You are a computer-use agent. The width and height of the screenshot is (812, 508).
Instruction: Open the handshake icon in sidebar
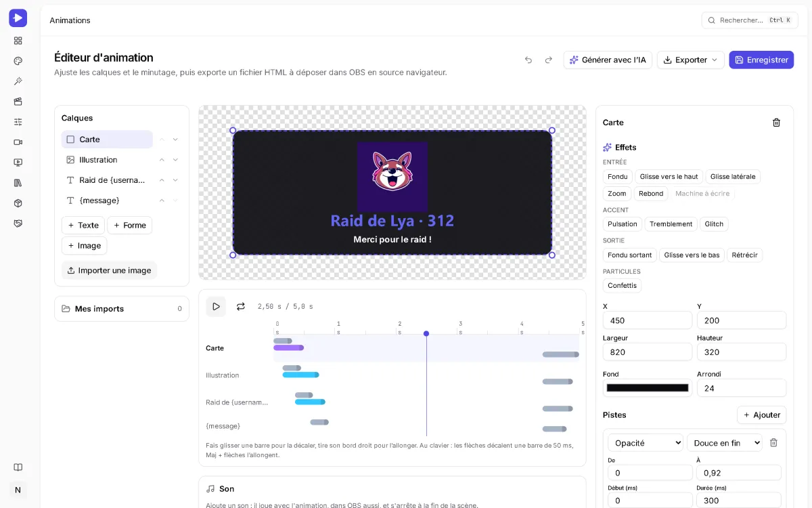coord(18,224)
